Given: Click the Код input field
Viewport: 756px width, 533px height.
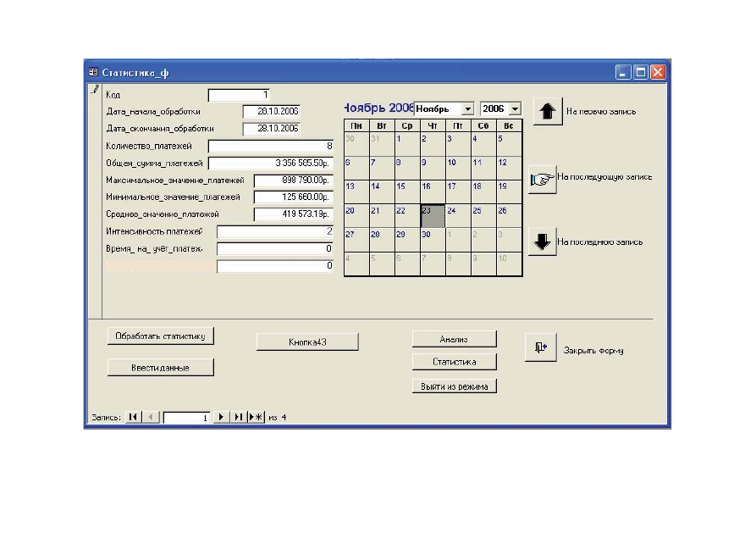Looking at the screenshot, I should coord(239,95).
